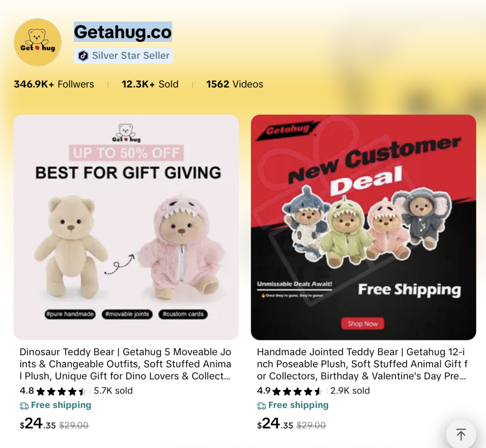Click the Getahug bear shop avatar
Viewport: 486px width, 448px height.
(x=37, y=42)
